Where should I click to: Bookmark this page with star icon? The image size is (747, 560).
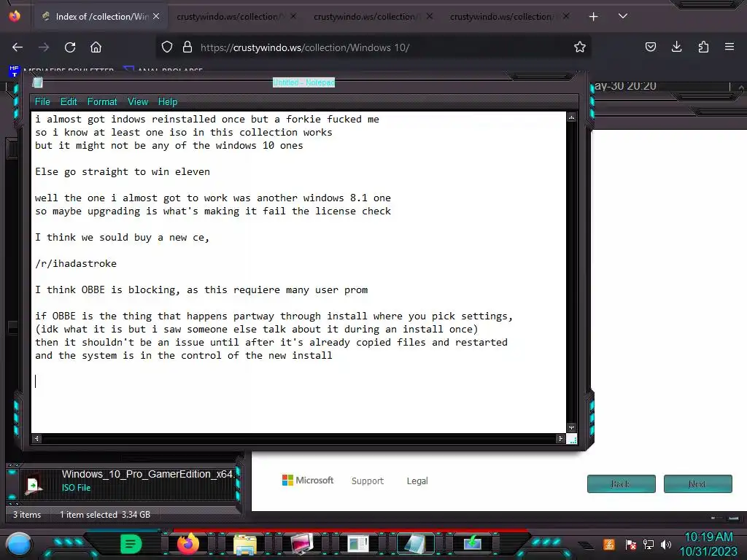(x=579, y=47)
